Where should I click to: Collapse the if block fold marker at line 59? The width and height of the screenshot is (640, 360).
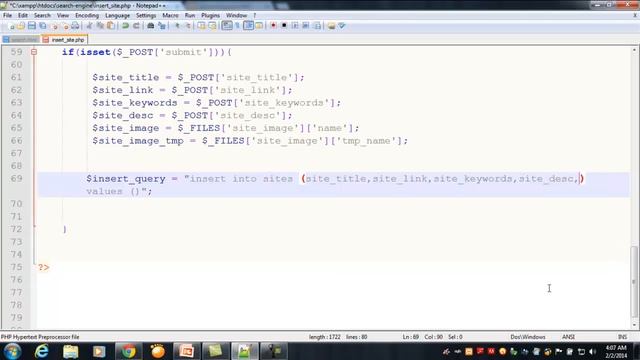(x=34, y=52)
